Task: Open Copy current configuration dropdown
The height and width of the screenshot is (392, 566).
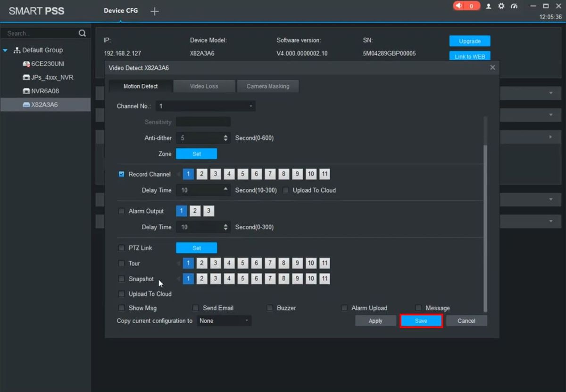Action: click(224, 321)
